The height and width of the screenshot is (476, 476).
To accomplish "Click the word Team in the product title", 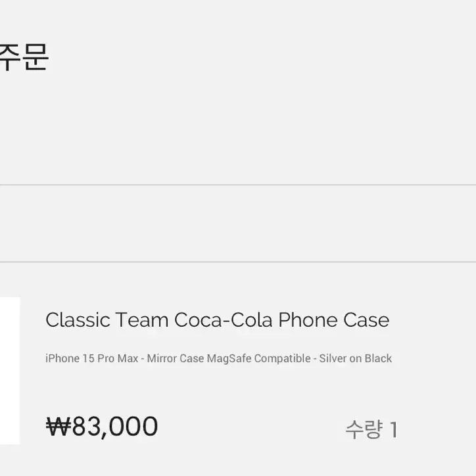I will click(x=142, y=320).
